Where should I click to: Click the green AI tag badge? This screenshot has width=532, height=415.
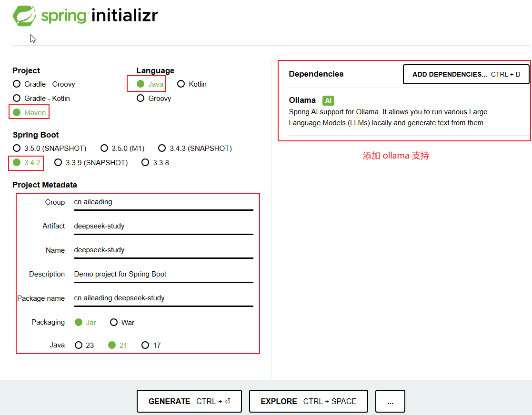328,101
